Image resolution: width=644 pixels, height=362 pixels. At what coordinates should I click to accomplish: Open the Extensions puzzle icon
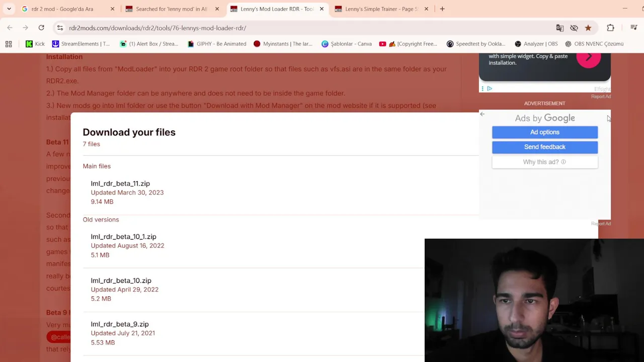click(610, 28)
